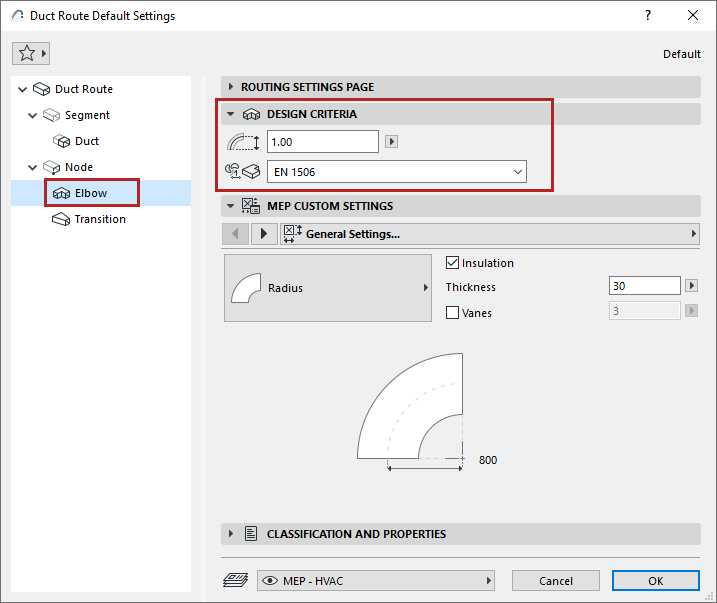Image resolution: width=717 pixels, height=603 pixels.
Task: Click the duct standard preference icon
Action: point(242,172)
